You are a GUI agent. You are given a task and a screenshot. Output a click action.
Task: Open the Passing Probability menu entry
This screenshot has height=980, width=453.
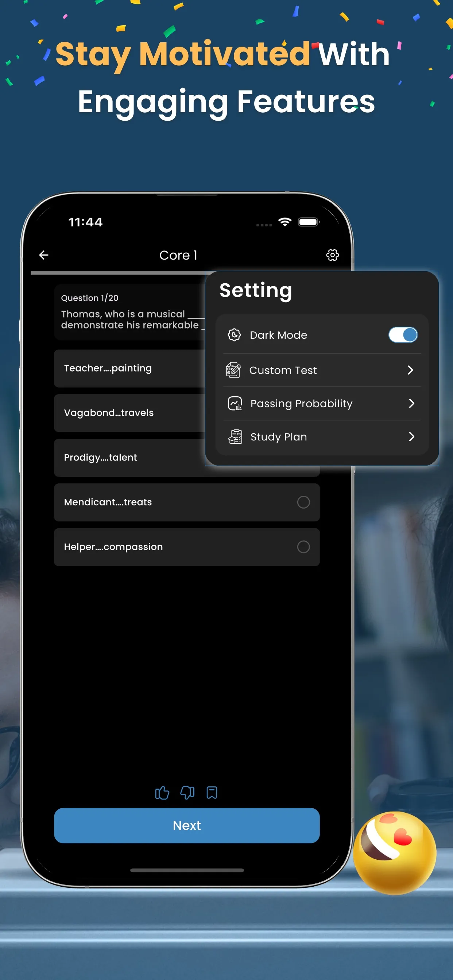[322, 403]
